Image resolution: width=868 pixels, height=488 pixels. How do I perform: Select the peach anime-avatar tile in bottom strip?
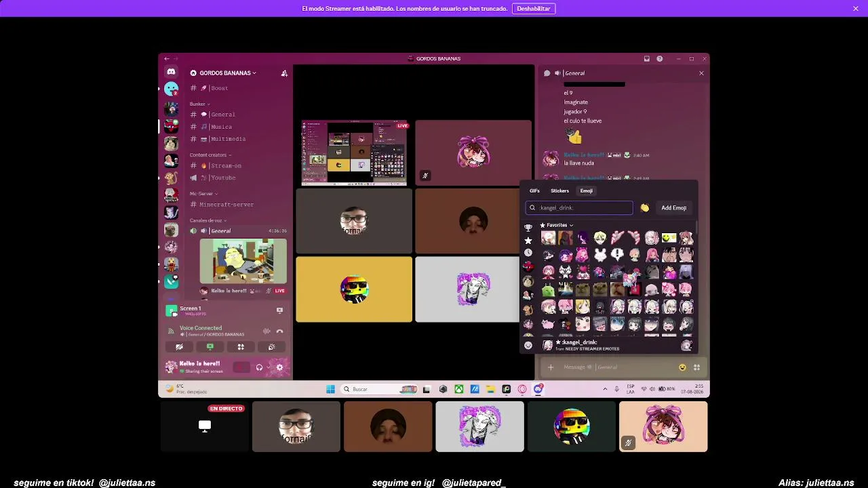[x=663, y=426]
